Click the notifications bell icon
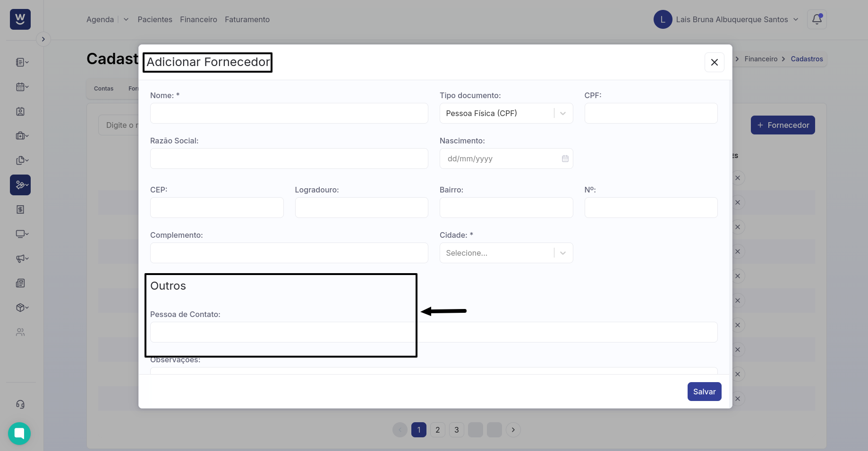The width and height of the screenshot is (868, 451). pos(817,19)
